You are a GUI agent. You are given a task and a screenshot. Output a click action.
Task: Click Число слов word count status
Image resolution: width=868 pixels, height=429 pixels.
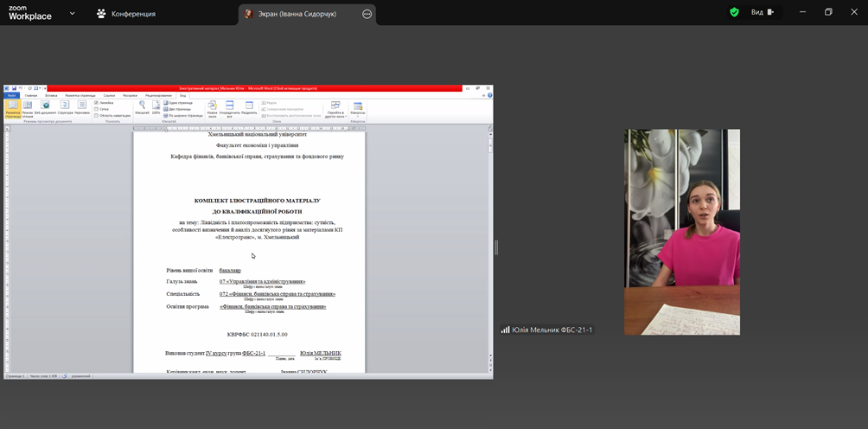[44, 376]
